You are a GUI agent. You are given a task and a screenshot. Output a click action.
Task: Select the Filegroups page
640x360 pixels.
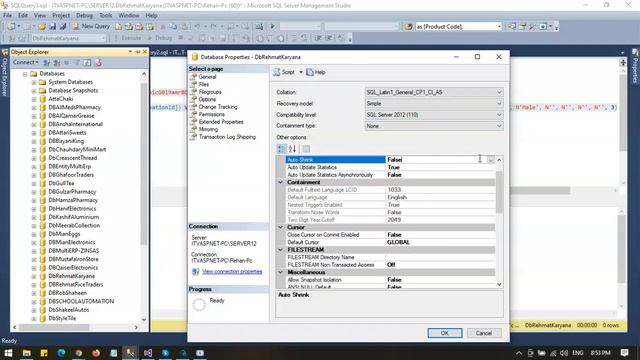pos(210,92)
